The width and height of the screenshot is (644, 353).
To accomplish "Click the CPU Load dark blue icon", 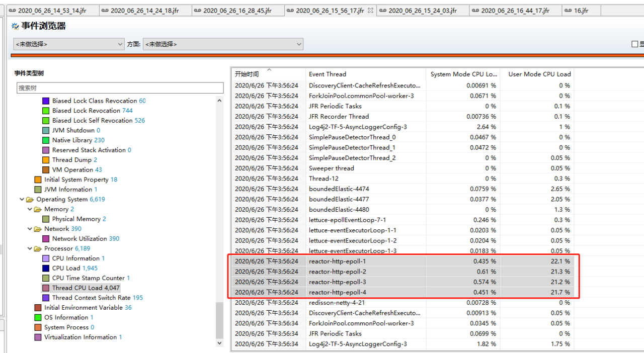I will coord(46,269).
